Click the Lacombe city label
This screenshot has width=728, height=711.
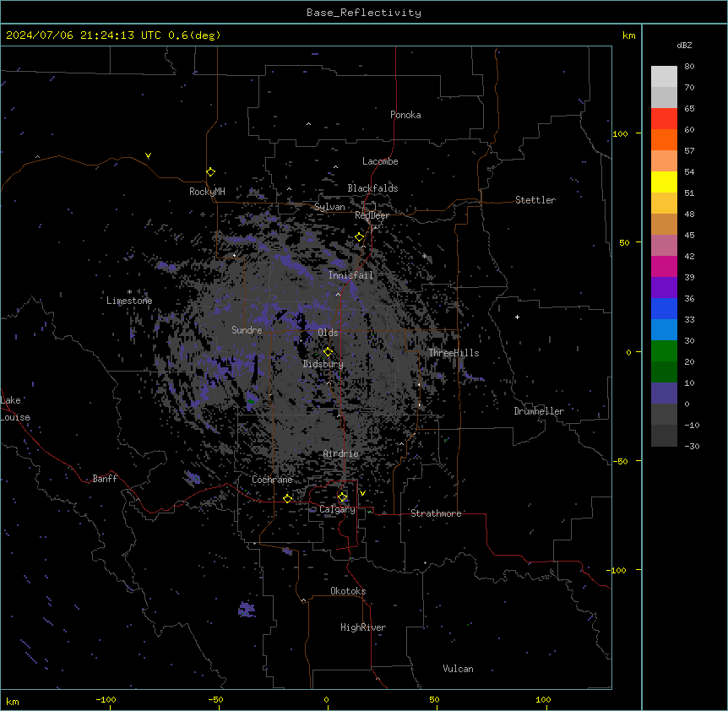[380, 161]
